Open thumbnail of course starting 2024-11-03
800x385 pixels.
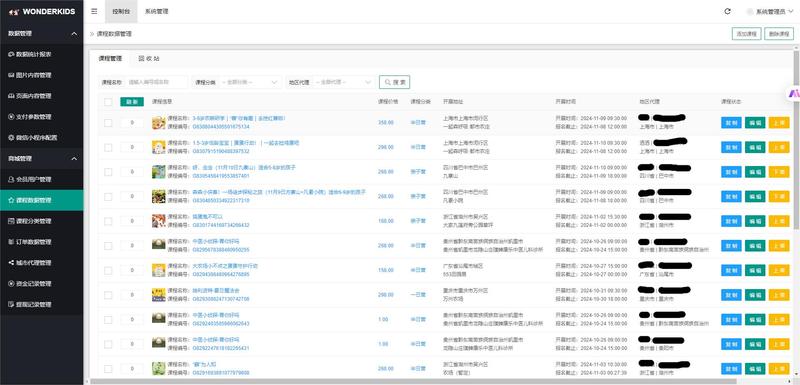pos(159,369)
